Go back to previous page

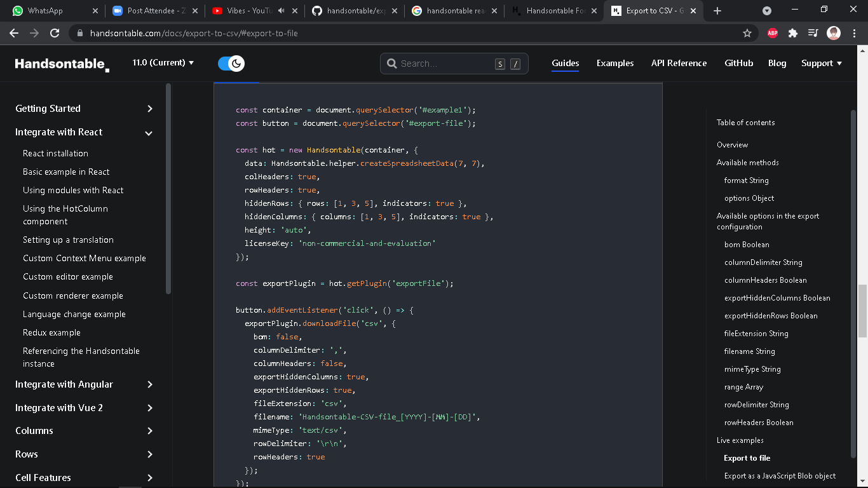(x=14, y=33)
